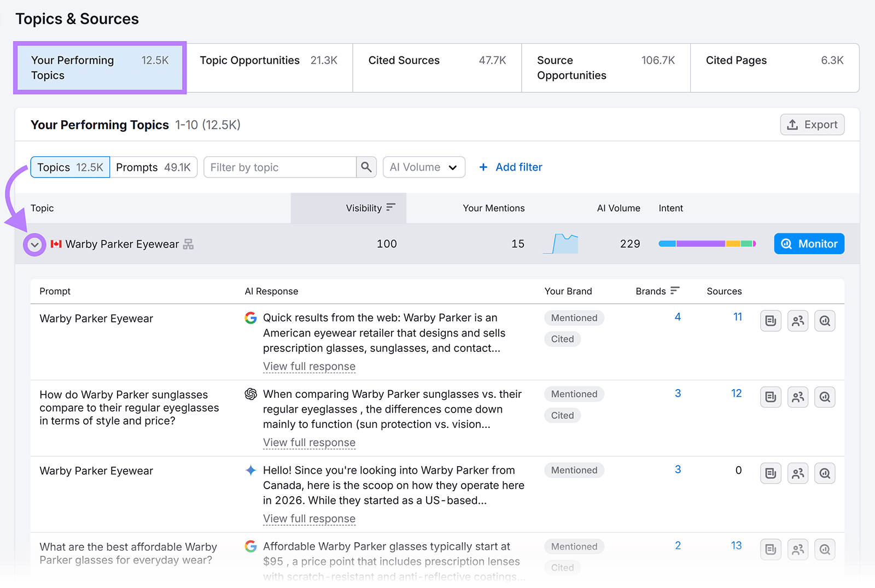The height and width of the screenshot is (588, 875).
Task: Click the mentions trend chart thumbnail
Action: pyautogui.click(x=561, y=244)
